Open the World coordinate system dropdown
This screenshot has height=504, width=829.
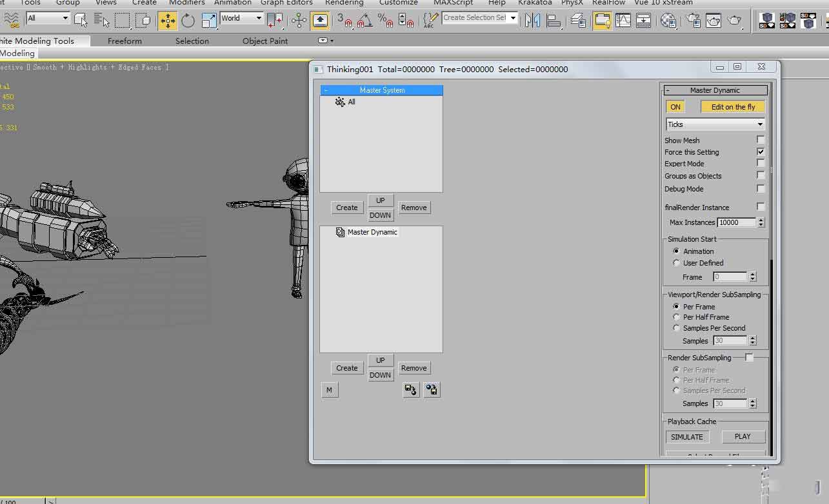tap(241, 19)
